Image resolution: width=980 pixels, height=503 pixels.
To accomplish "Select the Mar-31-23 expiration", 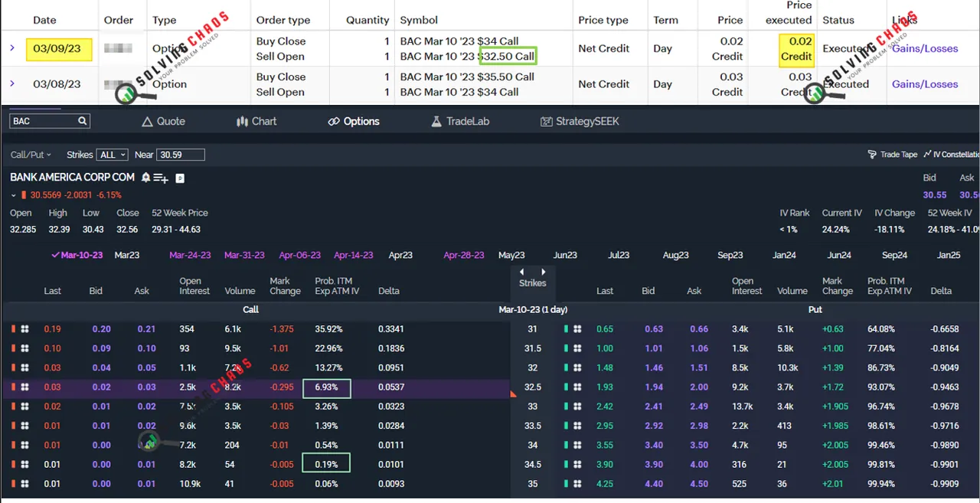I will coord(244,255).
